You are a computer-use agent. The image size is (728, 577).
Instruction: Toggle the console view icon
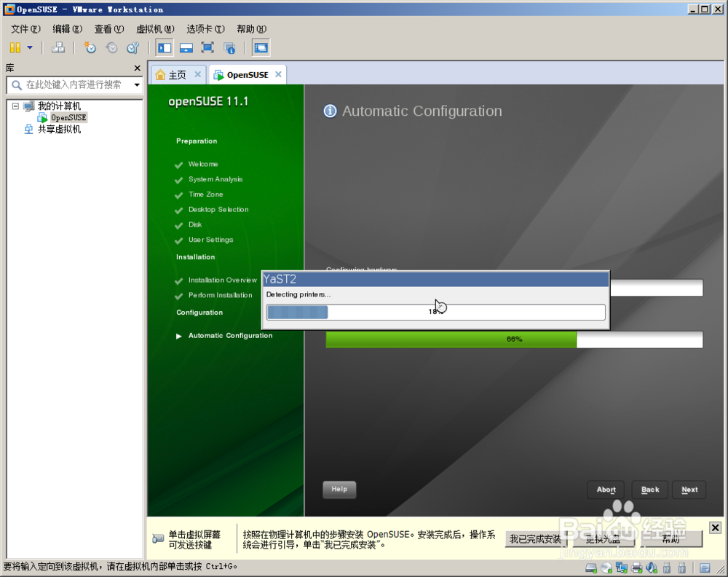(x=261, y=47)
